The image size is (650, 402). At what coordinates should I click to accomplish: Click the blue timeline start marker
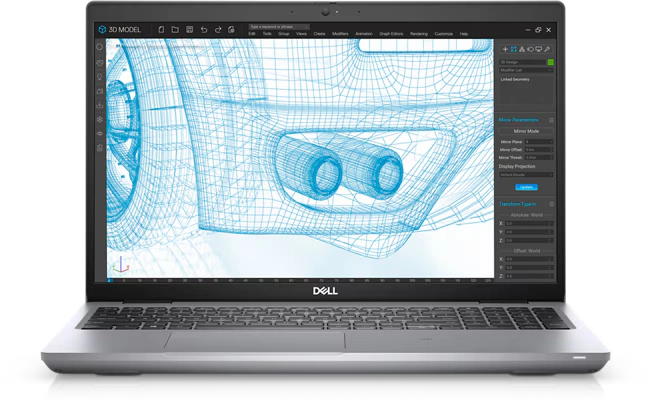[109, 281]
